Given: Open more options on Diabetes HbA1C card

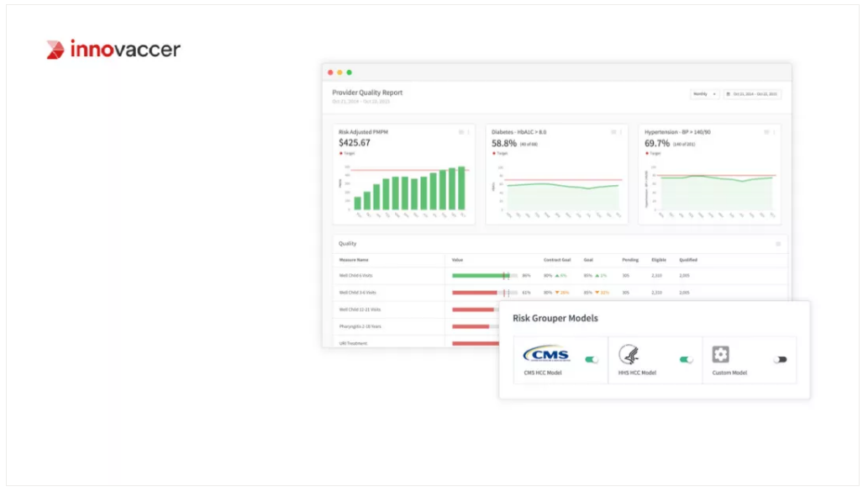Looking at the screenshot, I should pos(621,132).
